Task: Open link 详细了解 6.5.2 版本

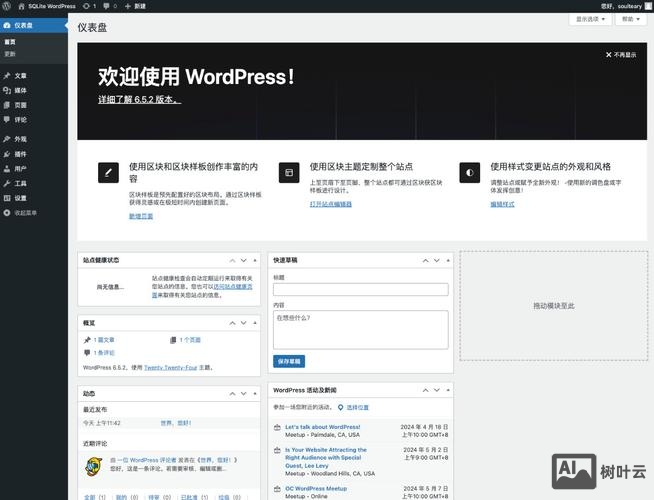Action: coord(139,99)
